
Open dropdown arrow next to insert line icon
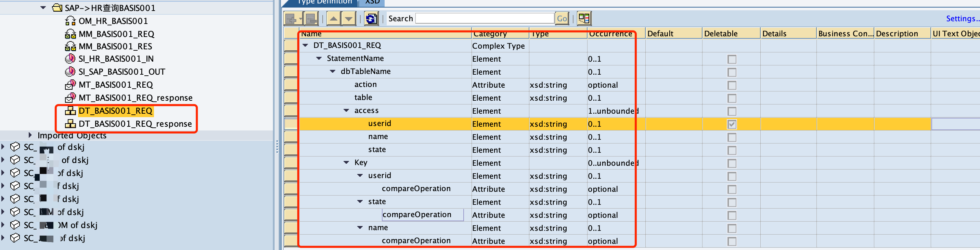pos(300,18)
